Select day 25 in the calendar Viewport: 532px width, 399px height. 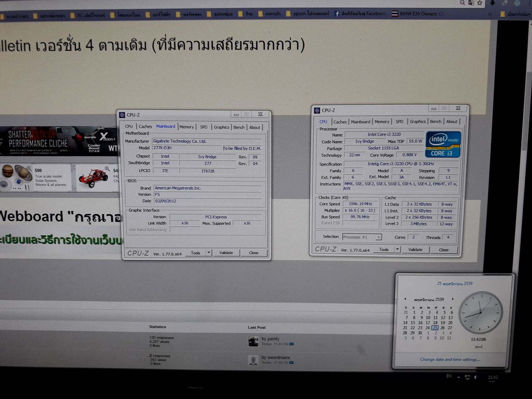point(435,328)
